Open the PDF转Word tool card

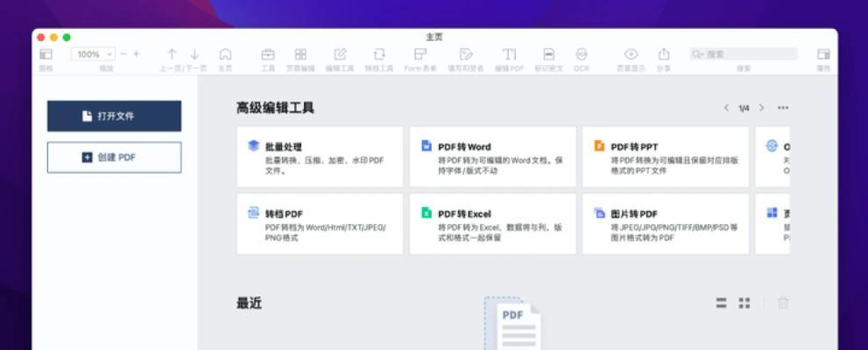(492, 157)
